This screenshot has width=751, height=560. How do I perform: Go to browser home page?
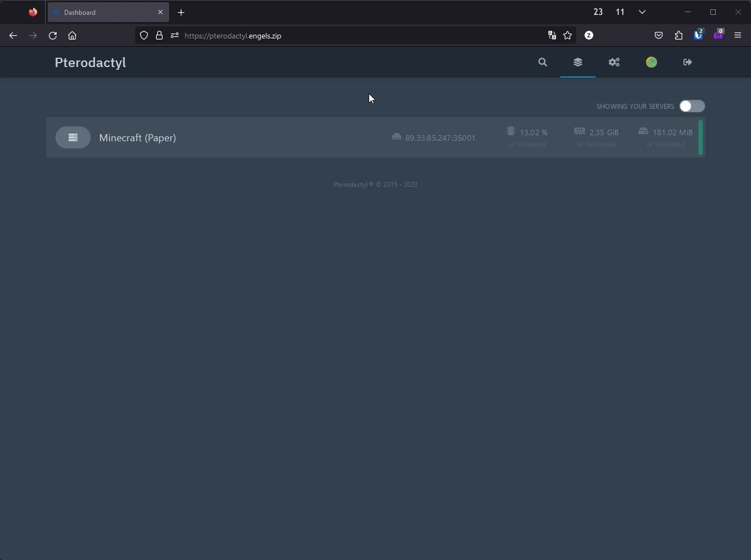(x=72, y=36)
